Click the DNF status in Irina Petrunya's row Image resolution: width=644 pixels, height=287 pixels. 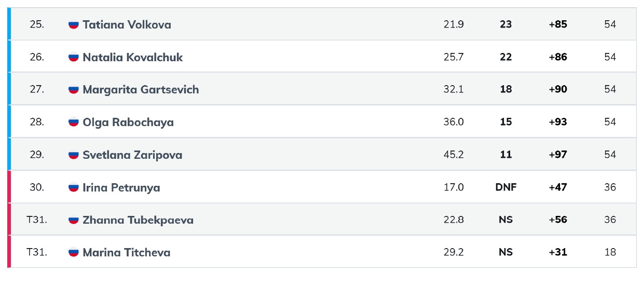[x=506, y=187]
